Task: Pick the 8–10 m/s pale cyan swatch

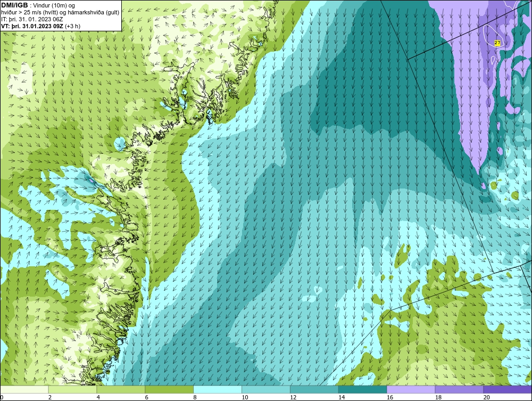Action: click(x=218, y=389)
